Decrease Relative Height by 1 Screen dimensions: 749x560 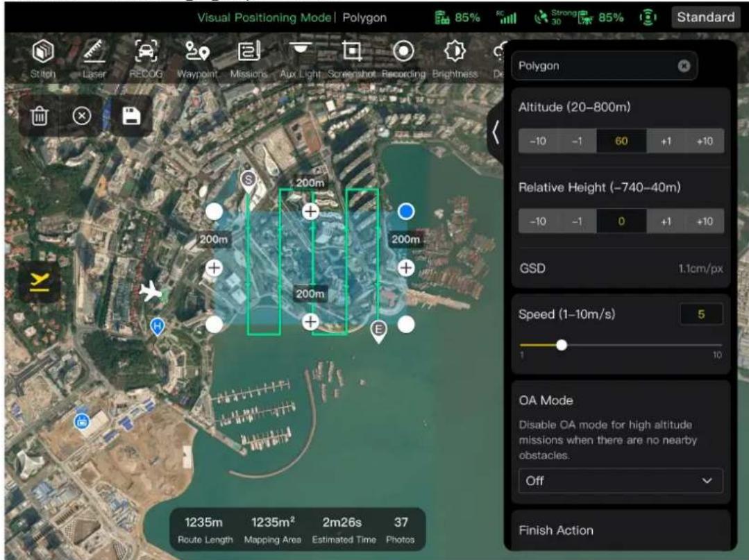coord(577,221)
